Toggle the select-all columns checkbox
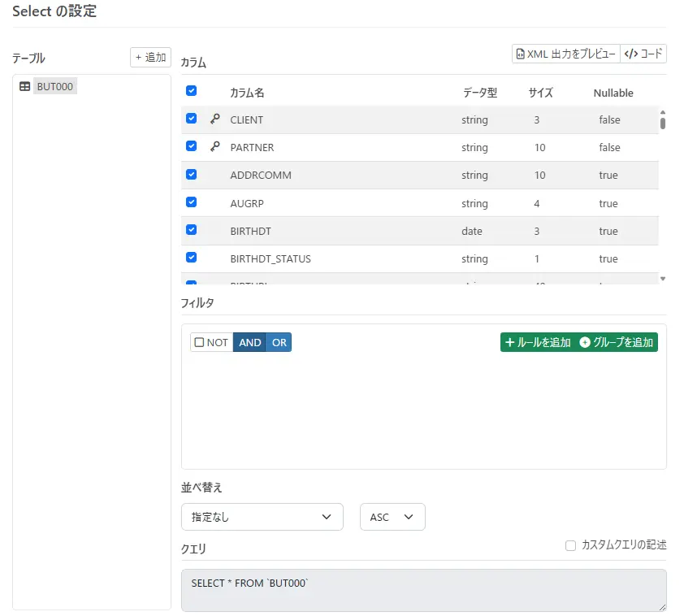This screenshot has width=684, height=616. 191,91
